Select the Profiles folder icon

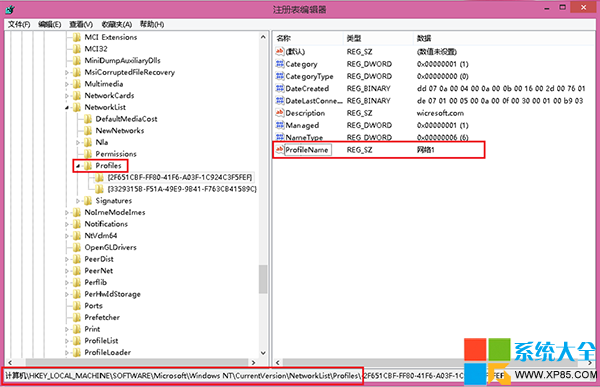[x=88, y=165]
